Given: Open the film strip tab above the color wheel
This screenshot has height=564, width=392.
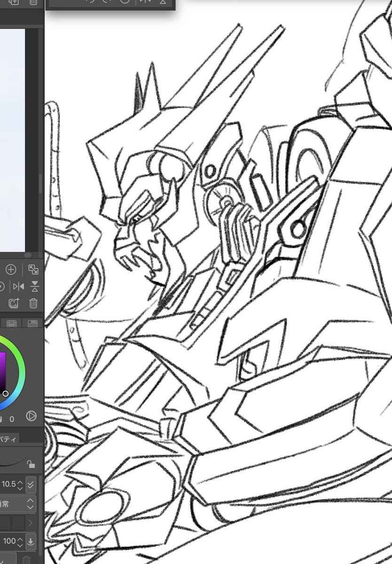Looking at the screenshot, I should 12,323.
